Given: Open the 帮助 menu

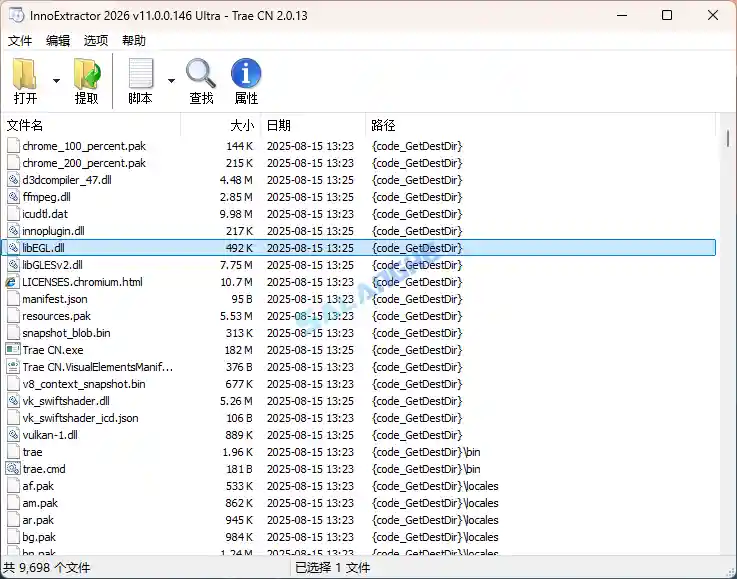Looking at the screenshot, I should coord(134,41).
